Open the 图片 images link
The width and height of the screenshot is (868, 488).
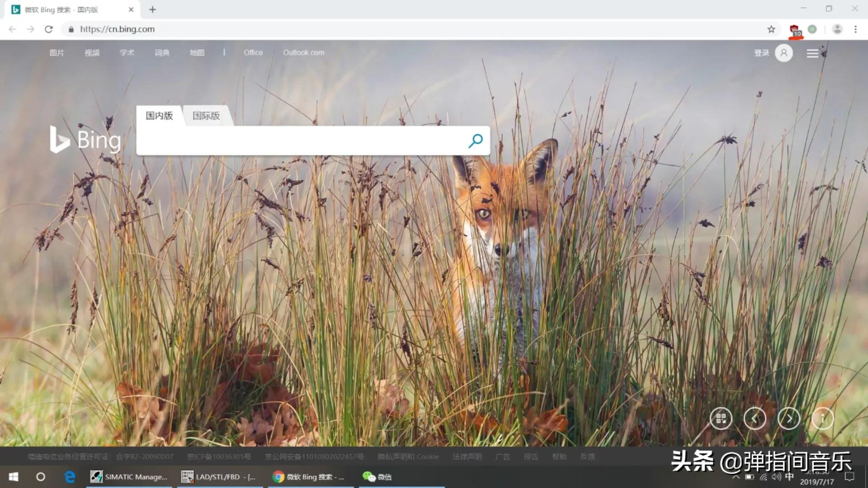coord(57,53)
